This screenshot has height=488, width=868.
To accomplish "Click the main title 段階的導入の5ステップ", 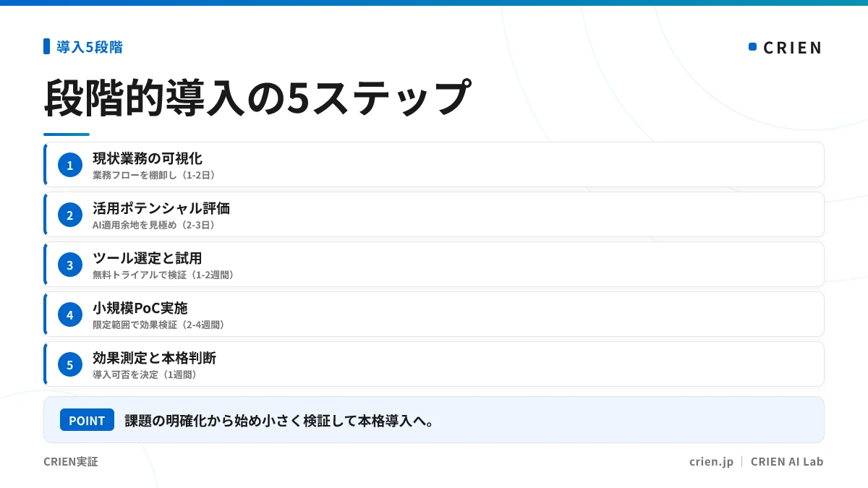I will 258,98.
